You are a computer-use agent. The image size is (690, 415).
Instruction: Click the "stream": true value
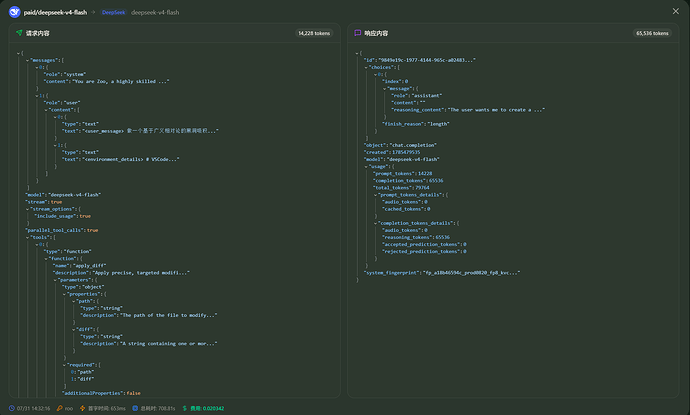pos(56,202)
